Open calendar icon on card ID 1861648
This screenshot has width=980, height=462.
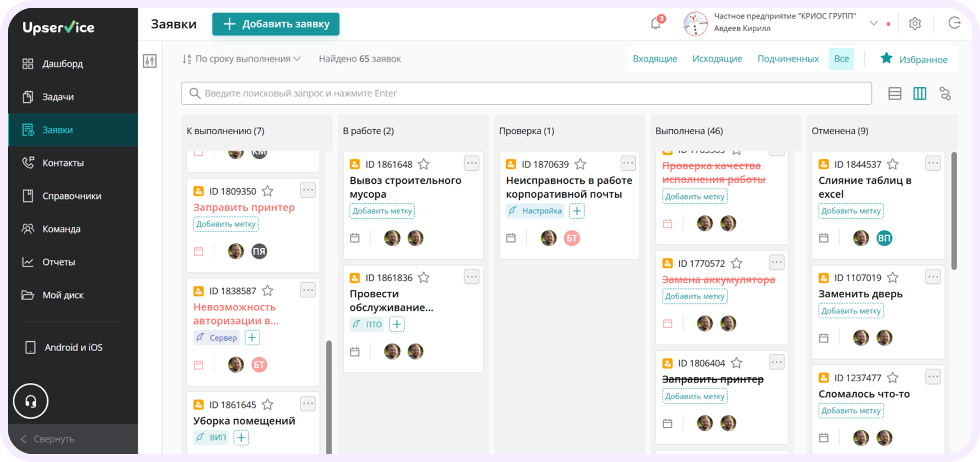(355, 238)
